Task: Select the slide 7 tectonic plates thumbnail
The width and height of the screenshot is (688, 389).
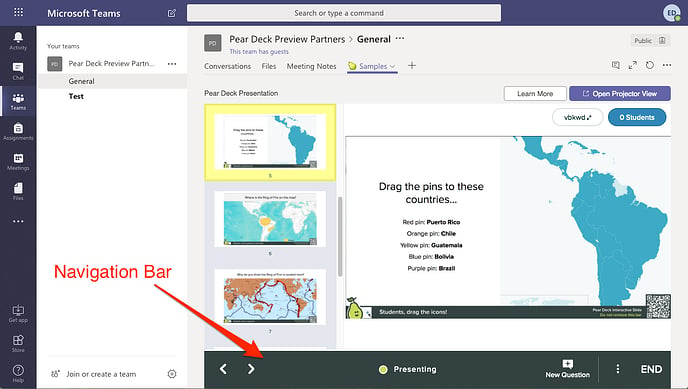Action: pyautogui.click(x=270, y=297)
